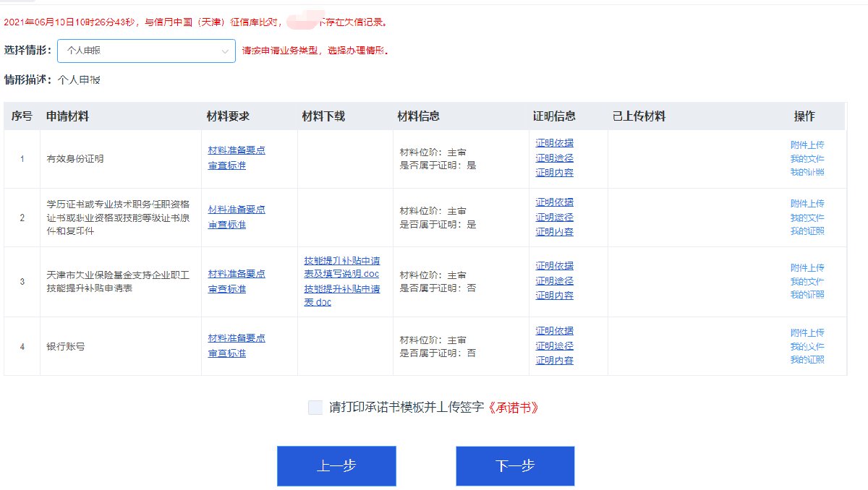Open 审查标准 for the 银行账号 row
Image resolution: width=868 pixels, height=490 pixels.
(227, 353)
